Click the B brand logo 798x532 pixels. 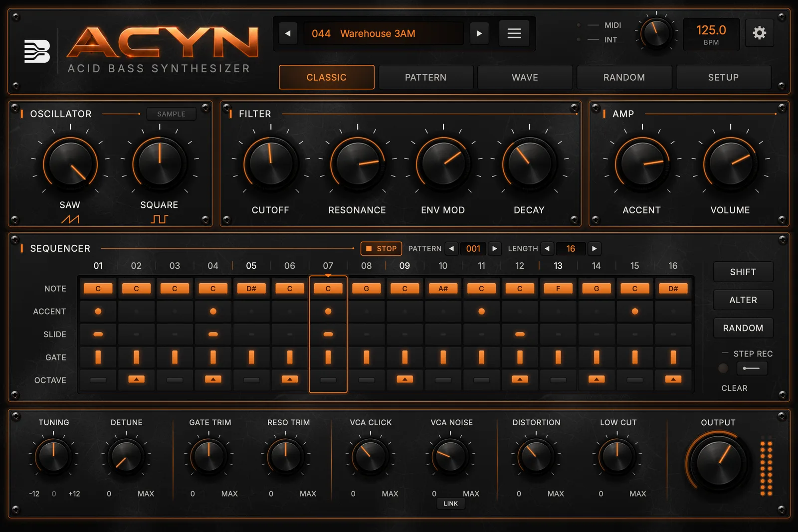(x=37, y=51)
